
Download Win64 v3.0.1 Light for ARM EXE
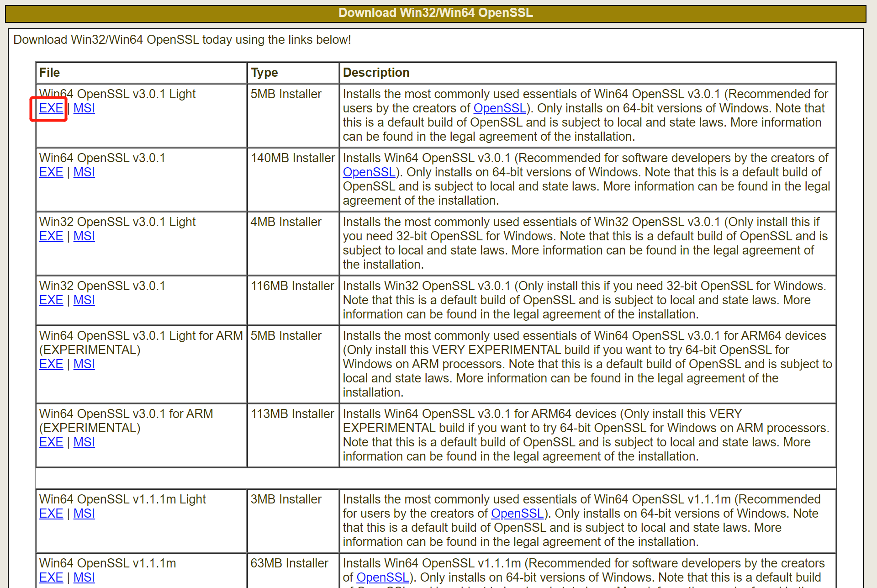51,364
